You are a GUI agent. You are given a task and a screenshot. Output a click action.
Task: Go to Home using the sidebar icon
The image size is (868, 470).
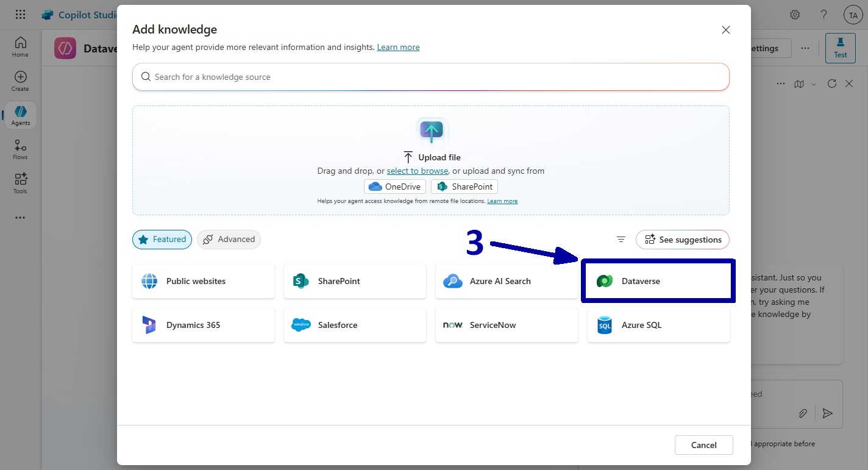pyautogui.click(x=20, y=45)
